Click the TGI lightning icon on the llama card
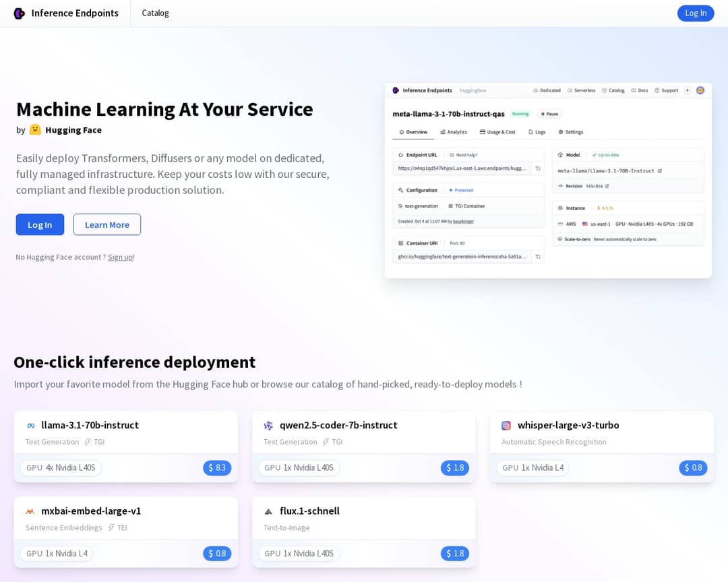The image size is (728, 582). 87,442
